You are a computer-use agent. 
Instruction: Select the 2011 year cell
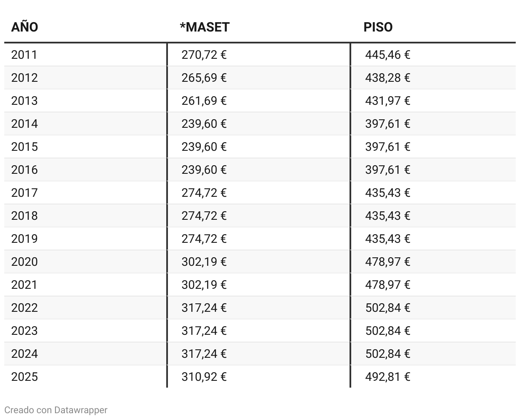tap(24, 55)
